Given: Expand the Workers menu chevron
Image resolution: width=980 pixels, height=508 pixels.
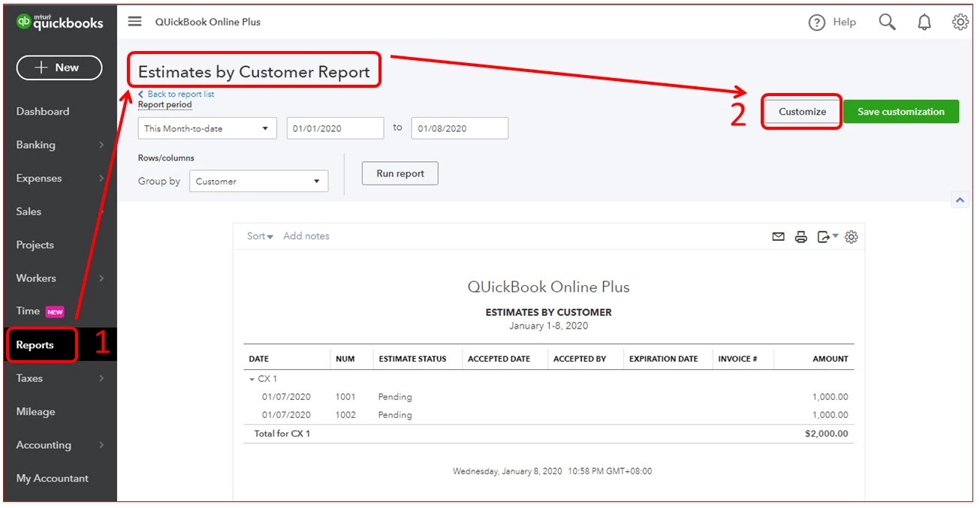Looking at the screenshot, I should coord(101,278).
